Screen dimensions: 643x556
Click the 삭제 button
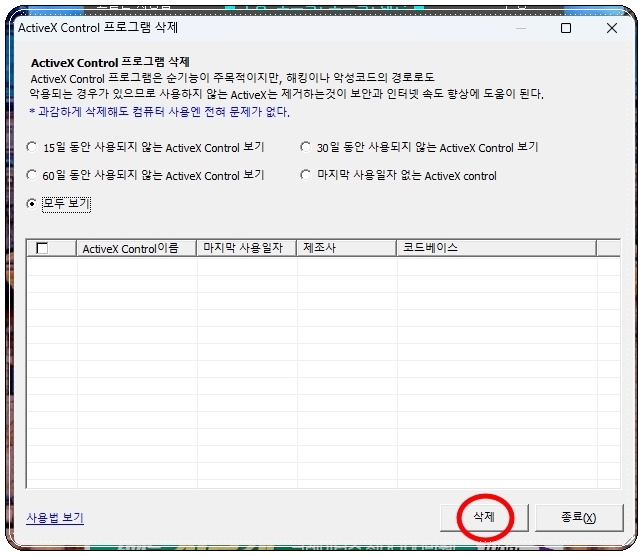tap(484, 517)
